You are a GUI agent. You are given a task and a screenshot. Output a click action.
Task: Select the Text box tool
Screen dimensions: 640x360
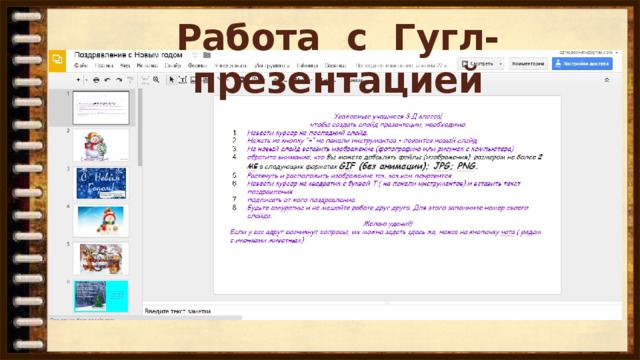pos(183,80)
